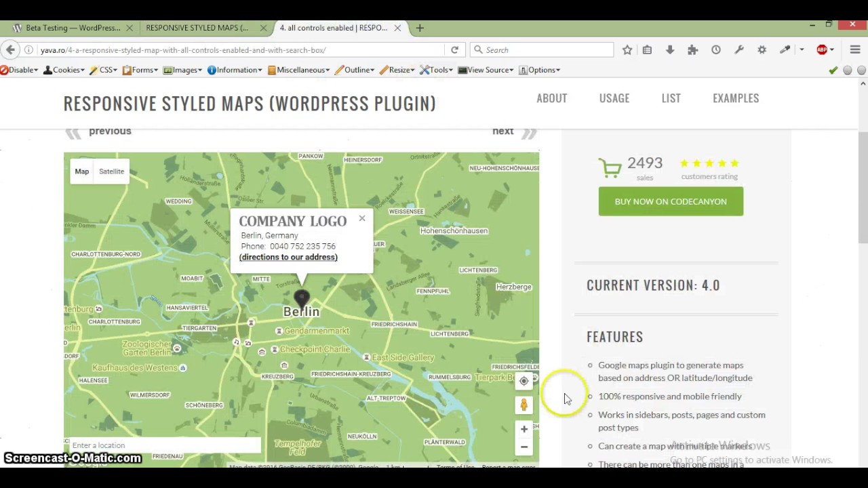868x488 pixels.
Task: Open the Information toolbar dropdown
Action: [x=235, y=70]
